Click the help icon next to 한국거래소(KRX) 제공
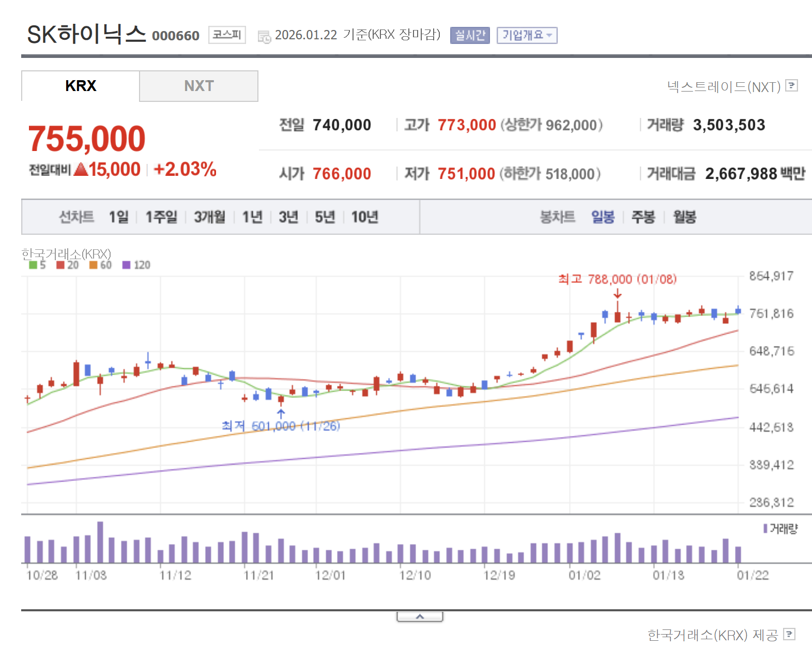812x647 pixels. 789,634
